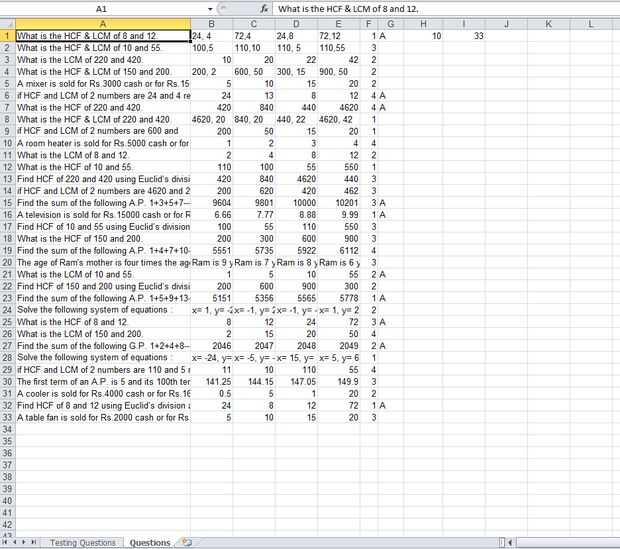Click cell 'What is the HCF of 8 and 12'
The height and width of the screenshot is (549, 620).
103,322
